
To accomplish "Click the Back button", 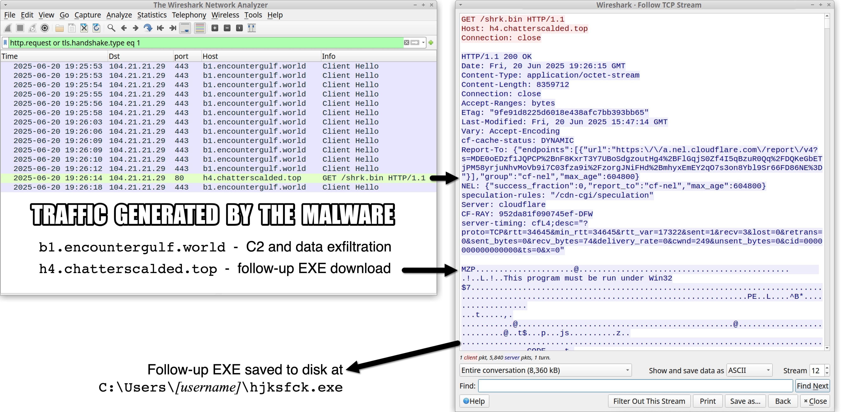I will [x=782, y=401].
